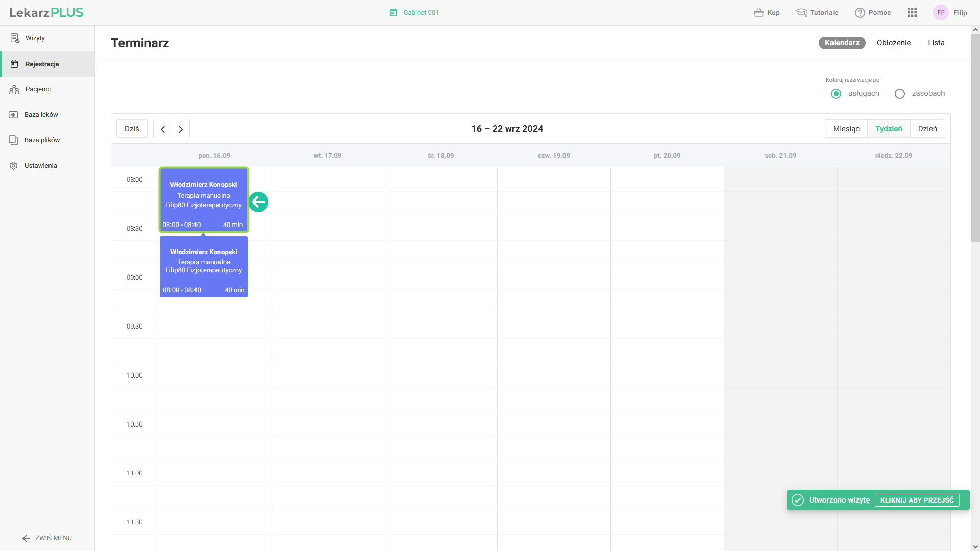
Task: Click the Kliknij aby przejść button
Action: (917, 500)
